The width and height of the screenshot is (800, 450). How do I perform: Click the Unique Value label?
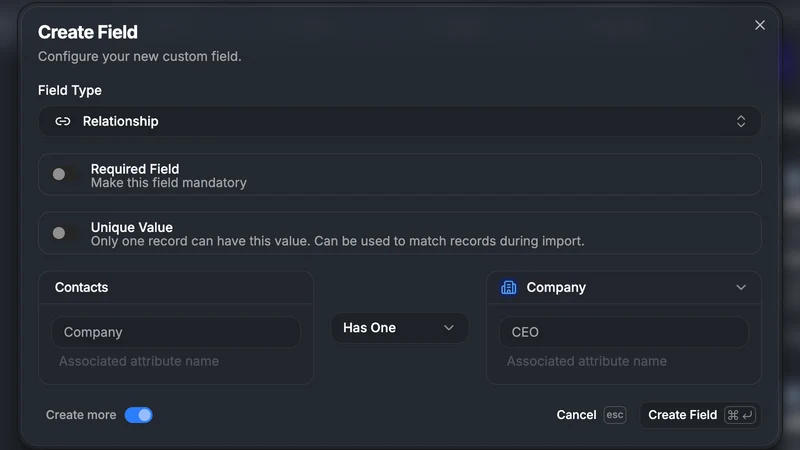coord(132,228)
